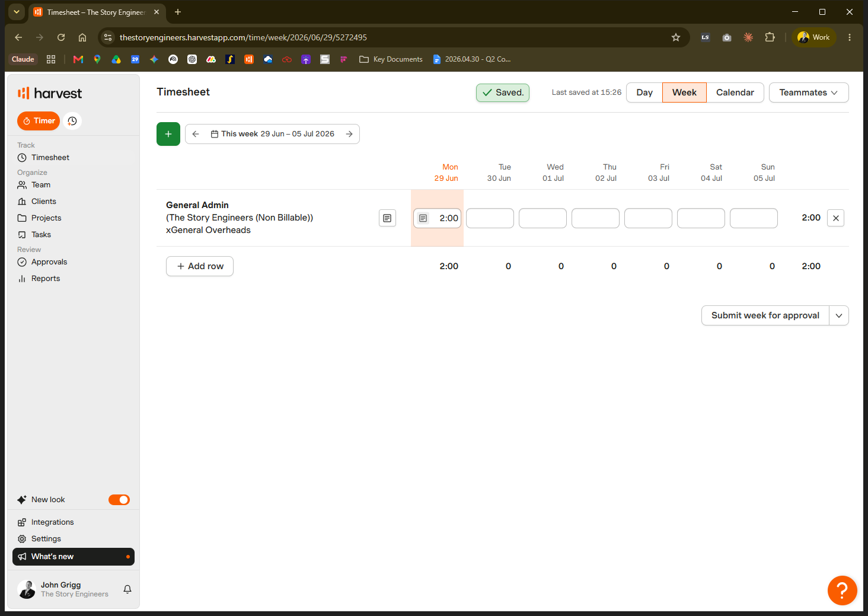
Task: Close the Timesheet browser tab
Action: coord(157,12)
